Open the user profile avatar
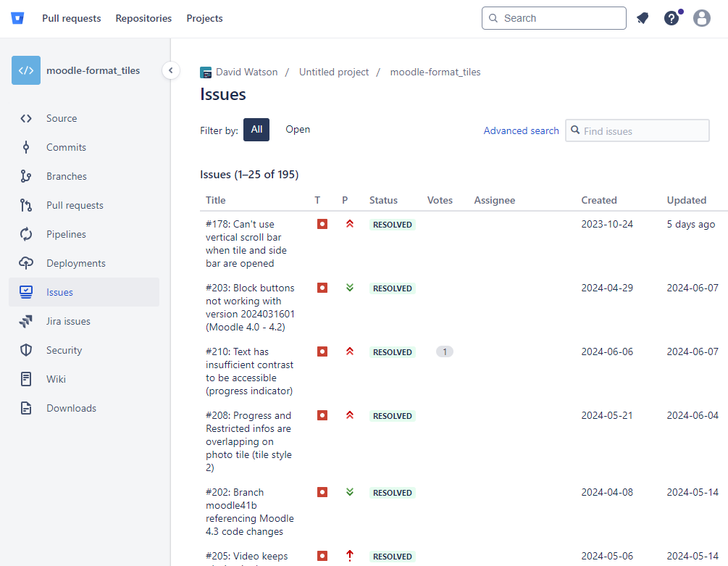This screenshot has width=728, height=566. coord(701,18)
